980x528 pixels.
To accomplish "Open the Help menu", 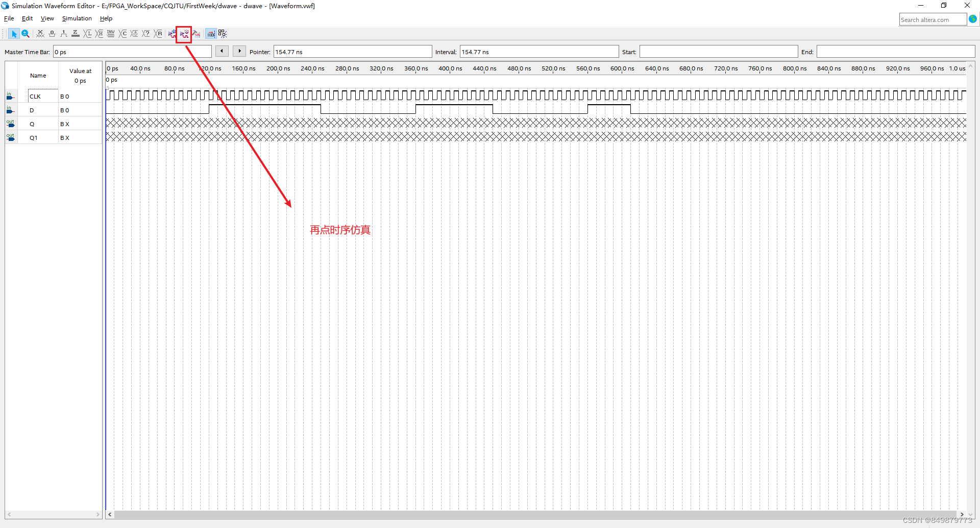I will pyautogui.click(x=106, y=18).
